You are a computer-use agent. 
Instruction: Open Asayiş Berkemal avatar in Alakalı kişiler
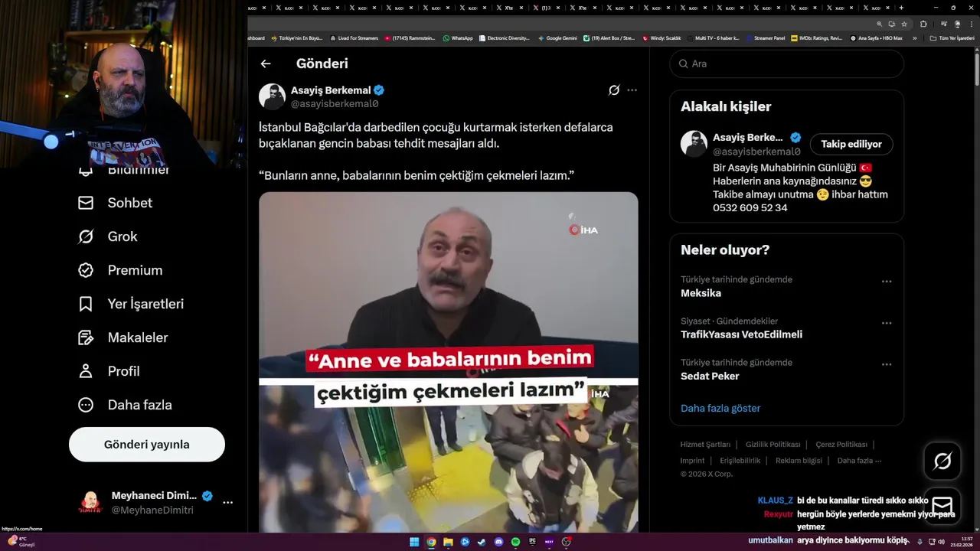click(x=694, y=144)
